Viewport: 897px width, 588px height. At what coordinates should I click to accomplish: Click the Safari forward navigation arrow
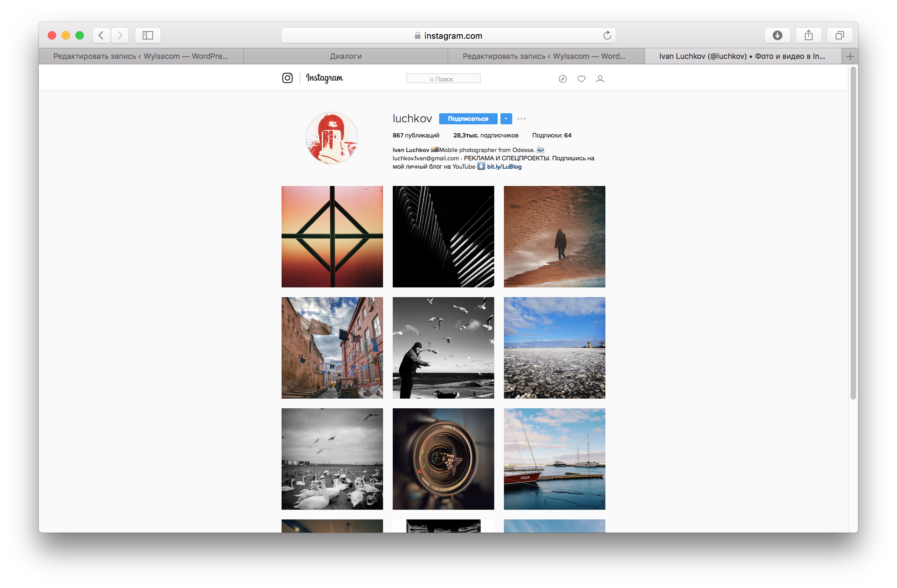pos(120,35)
